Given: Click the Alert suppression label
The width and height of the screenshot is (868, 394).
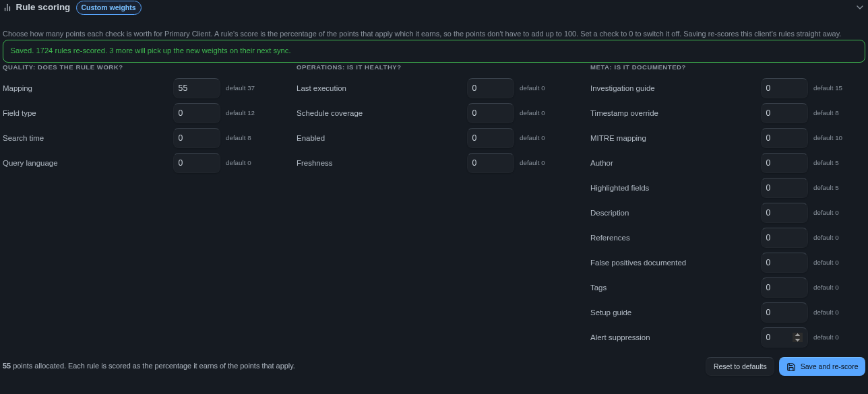Looking at the screenshot, I should click(x=620, y=337).
